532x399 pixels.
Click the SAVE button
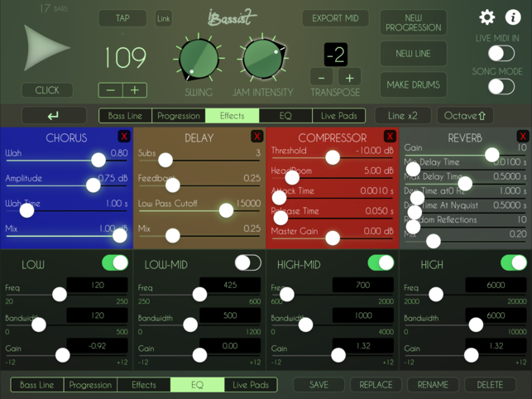click(x=319, y=385)
